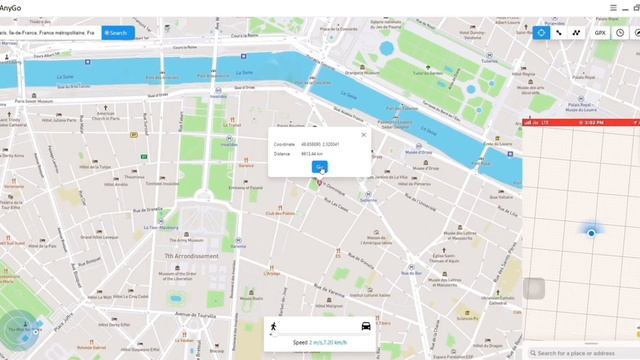Close the coordinate popup
Viewport: 640px width, 360px height.
pos(364,135)
